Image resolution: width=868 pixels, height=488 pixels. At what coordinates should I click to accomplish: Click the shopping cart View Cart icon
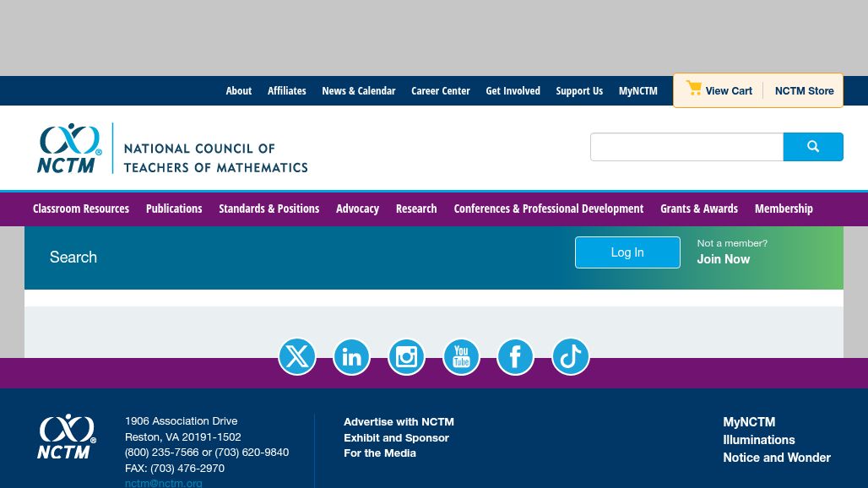(x=694, y=89)
